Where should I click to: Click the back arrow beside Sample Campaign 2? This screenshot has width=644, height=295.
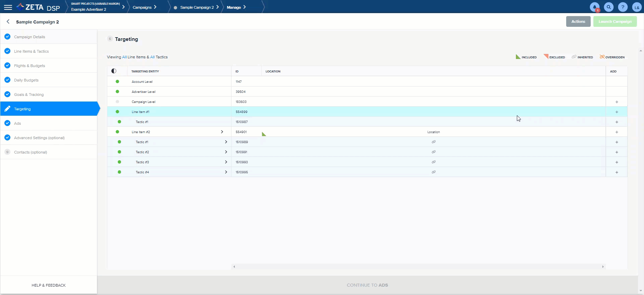click(8, 22)
